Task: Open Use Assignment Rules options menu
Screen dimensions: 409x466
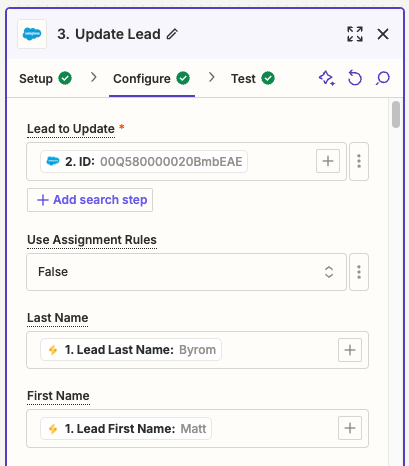Action: [359, 272]
